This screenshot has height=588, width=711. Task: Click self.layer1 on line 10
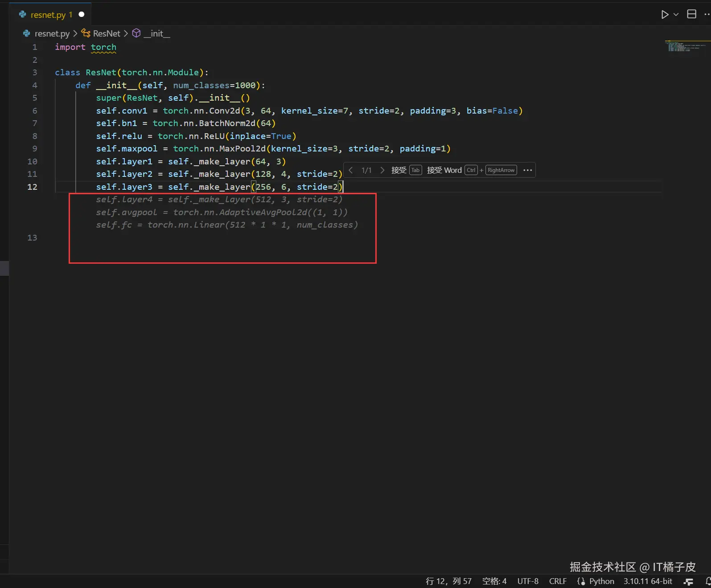124,162
